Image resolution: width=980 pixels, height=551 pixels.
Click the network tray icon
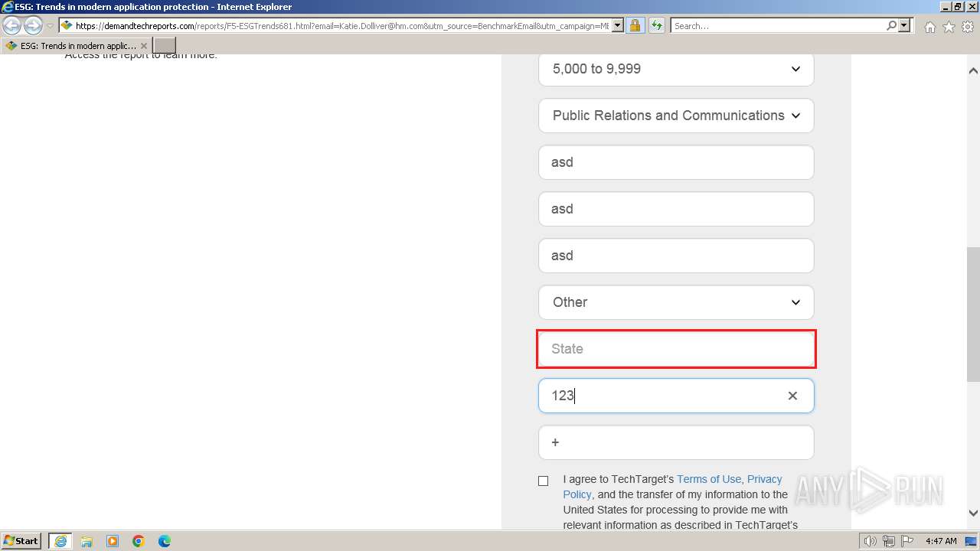[x=889, y=541]
